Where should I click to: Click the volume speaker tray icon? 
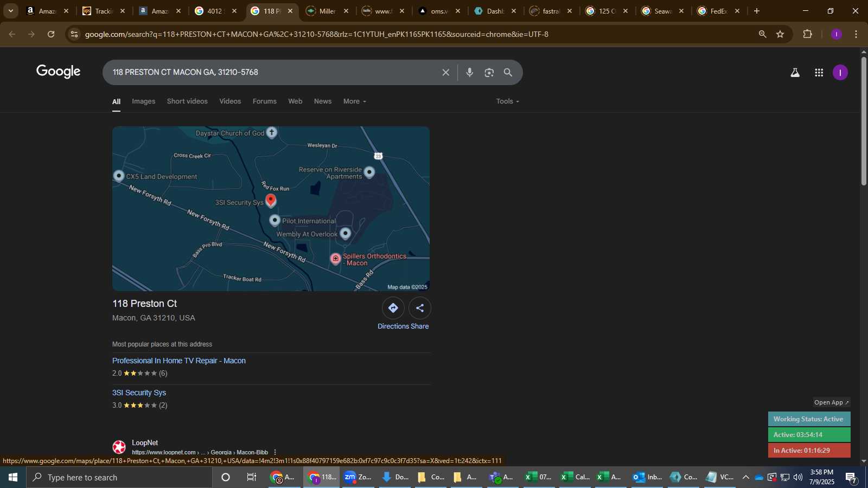pos(798,477)
